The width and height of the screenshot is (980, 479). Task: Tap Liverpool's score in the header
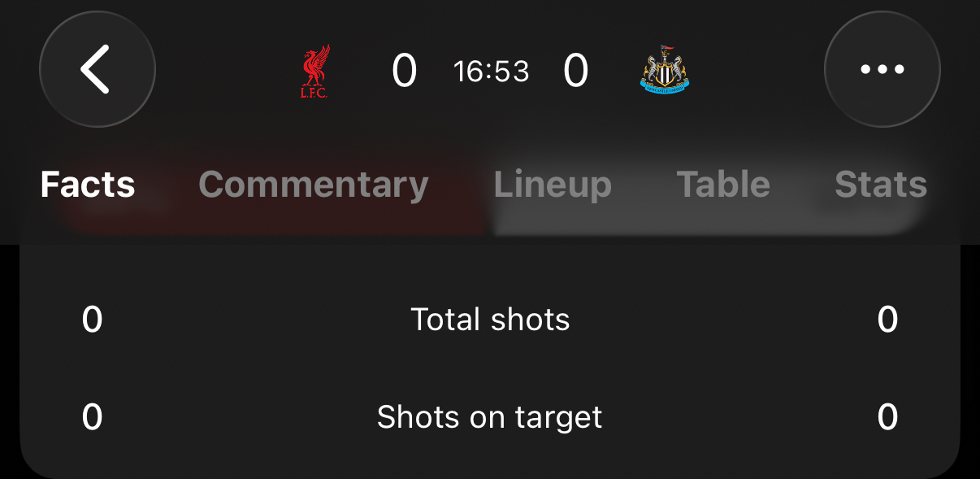(x=404, y=71)
